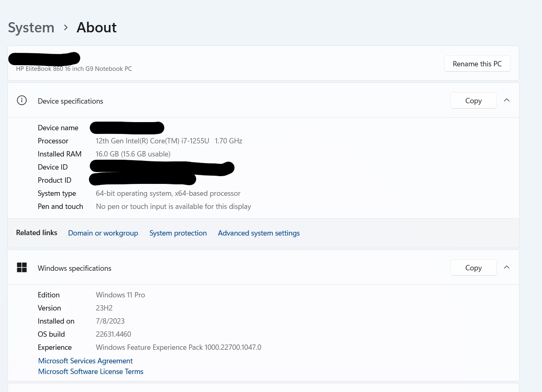Image resolution: width=542 pixels, height=392 pixels.
Task: Collapse the Windows specifications section
Action: (506, 267)
